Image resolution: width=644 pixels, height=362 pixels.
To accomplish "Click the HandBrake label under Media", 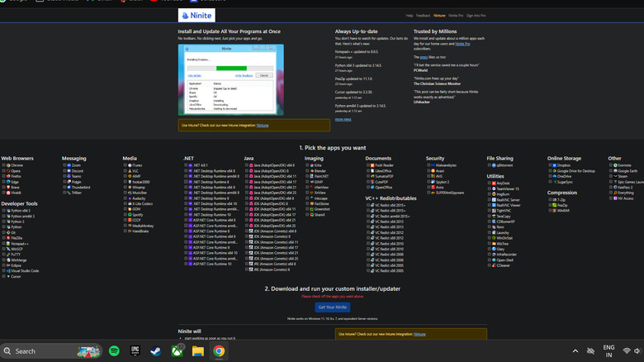I will 140,231.
